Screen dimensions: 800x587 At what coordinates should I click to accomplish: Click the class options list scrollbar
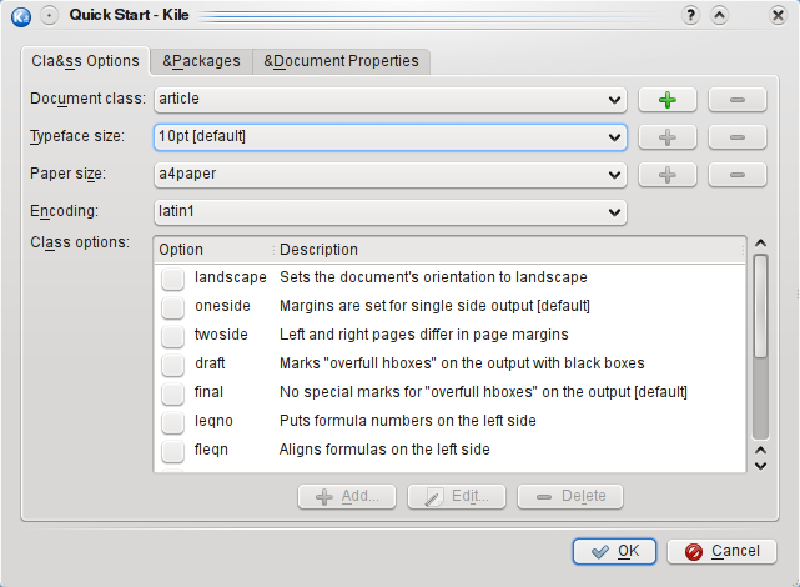(x=760, y=347)
